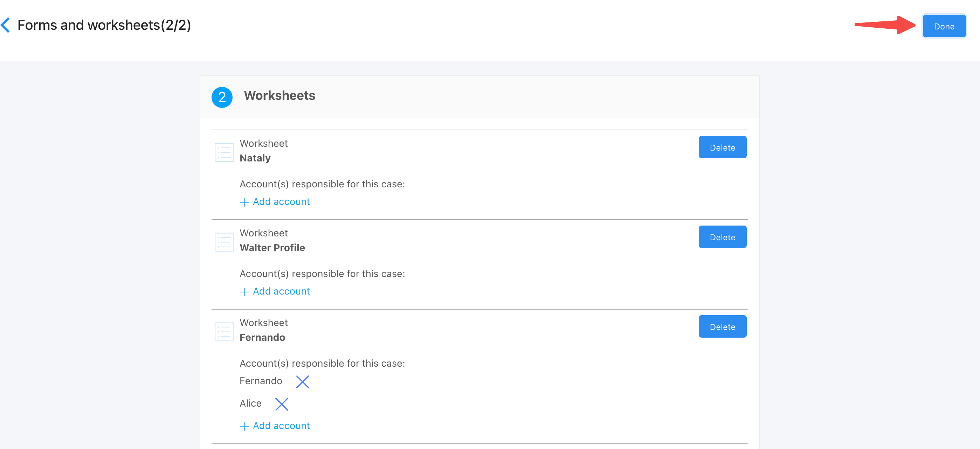
Task: Delete the Fernando worksheet
Action: [x=722, y=326]
